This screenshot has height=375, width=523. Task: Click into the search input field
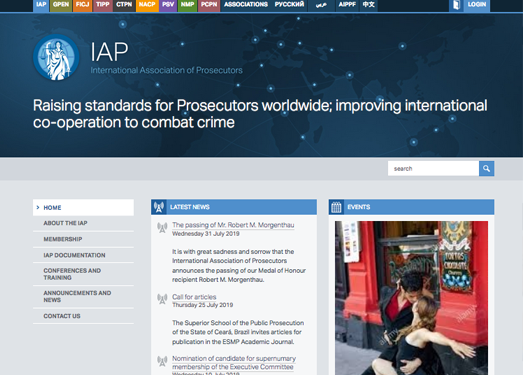point(433,168)
